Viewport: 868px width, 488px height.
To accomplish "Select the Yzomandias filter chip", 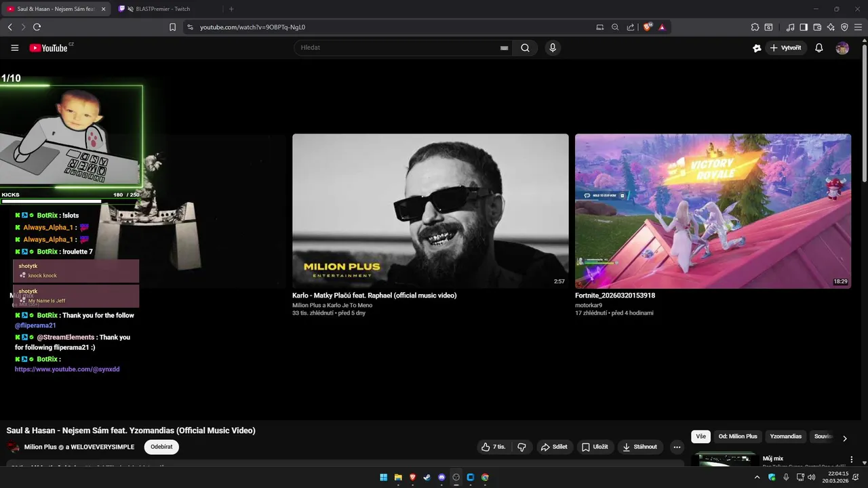I will (786, 436).
